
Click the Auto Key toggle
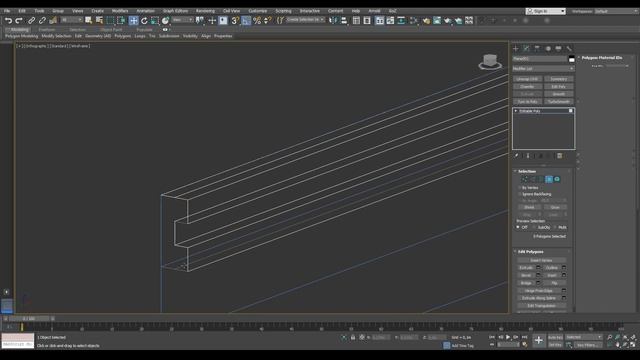pyautogui.click(x=555, y=338)
